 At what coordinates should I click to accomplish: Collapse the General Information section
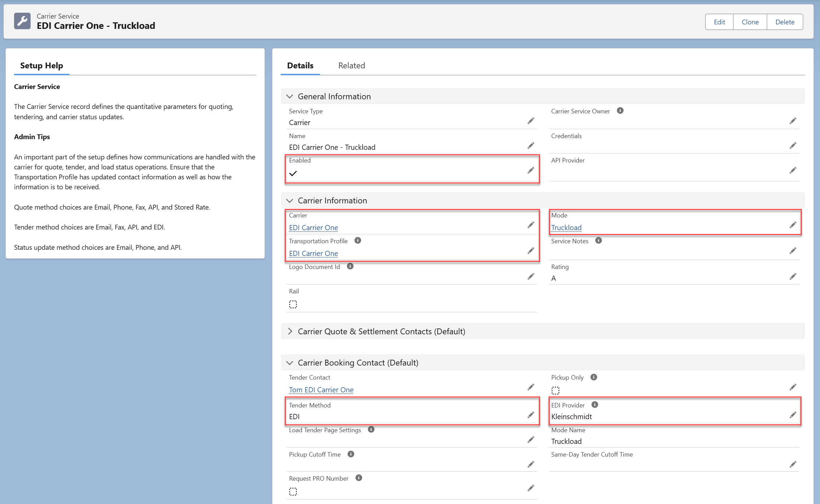(x=290, y=97)
